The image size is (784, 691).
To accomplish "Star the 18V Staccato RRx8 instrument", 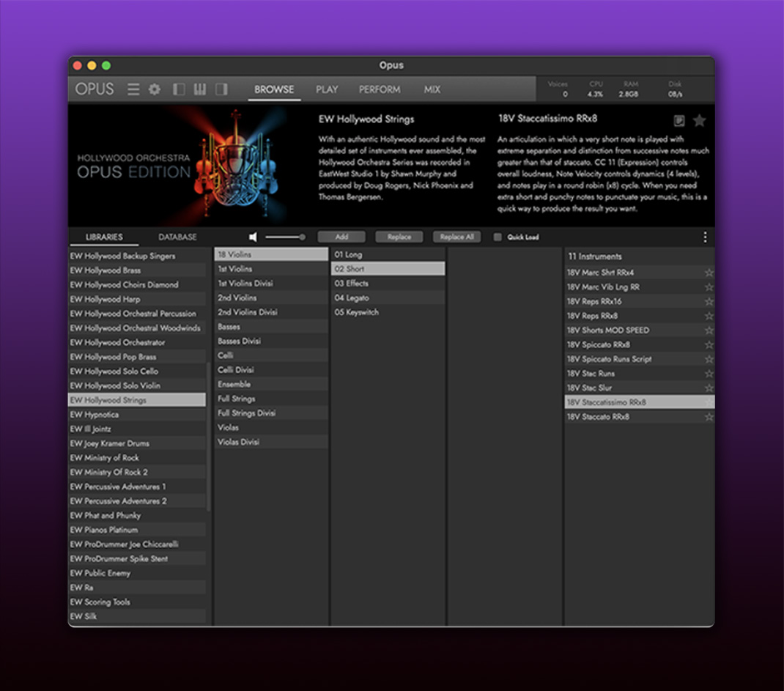I will (x=709, y=417).
